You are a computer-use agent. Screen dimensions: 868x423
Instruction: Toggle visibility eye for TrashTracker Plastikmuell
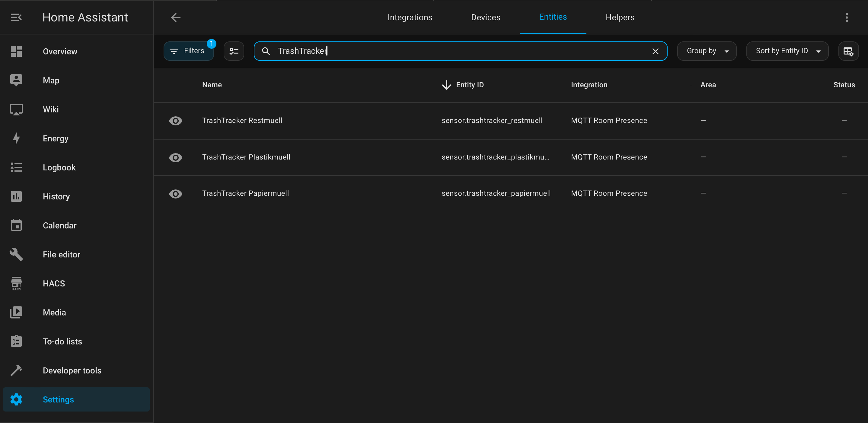pyautogui.click(x=176, y=157)
